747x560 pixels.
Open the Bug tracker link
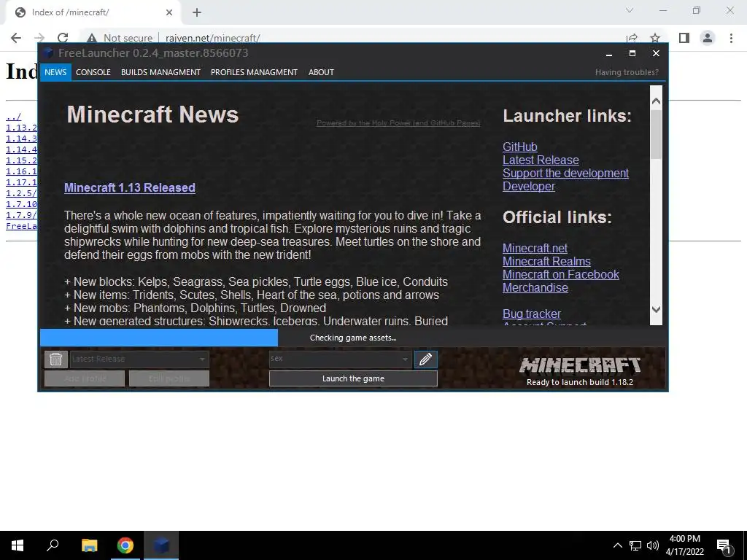[x=532, y=314]
